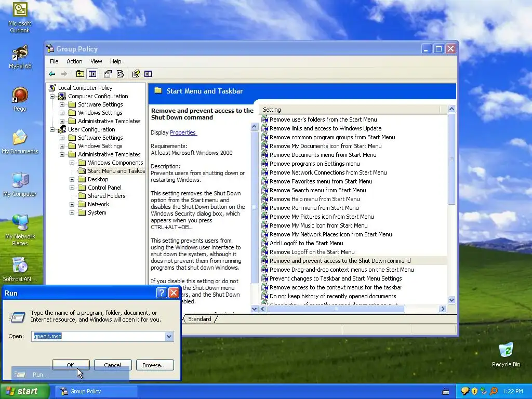Click the last toolbar icon after Help
The height and width of the screenshot is (399, 532).
tap(148, 74)
